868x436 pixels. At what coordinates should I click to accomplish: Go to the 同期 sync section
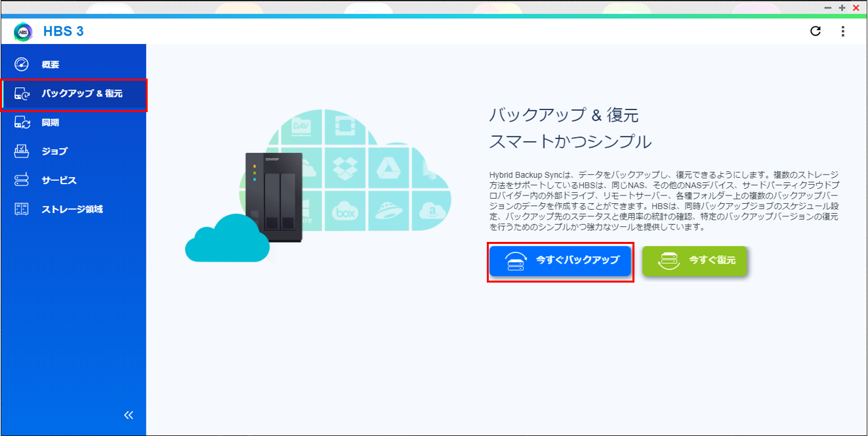(x=50, y=123)
